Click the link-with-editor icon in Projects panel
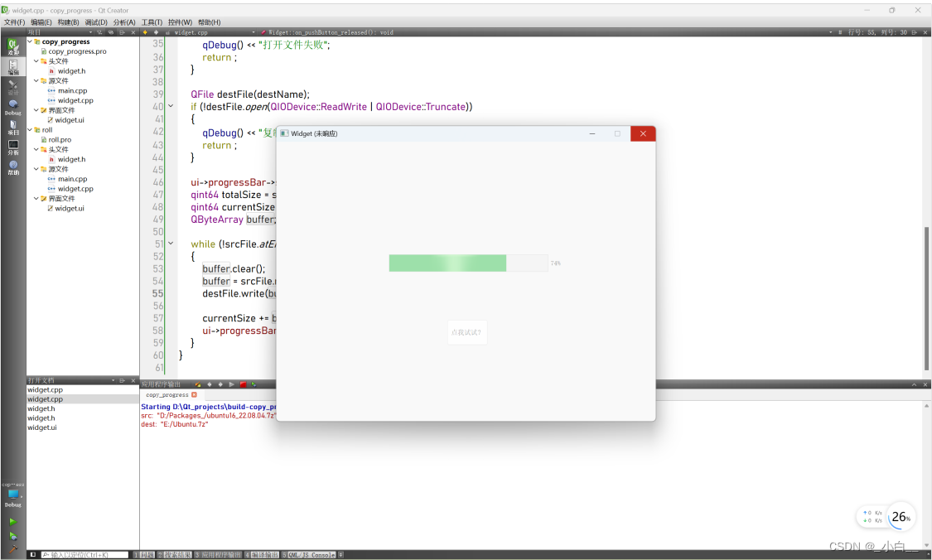 coord(110,32)
